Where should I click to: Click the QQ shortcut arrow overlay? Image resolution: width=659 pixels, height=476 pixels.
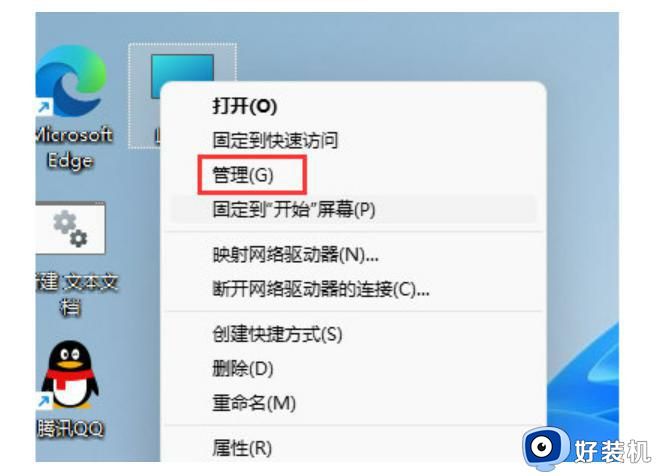[44, 401]
